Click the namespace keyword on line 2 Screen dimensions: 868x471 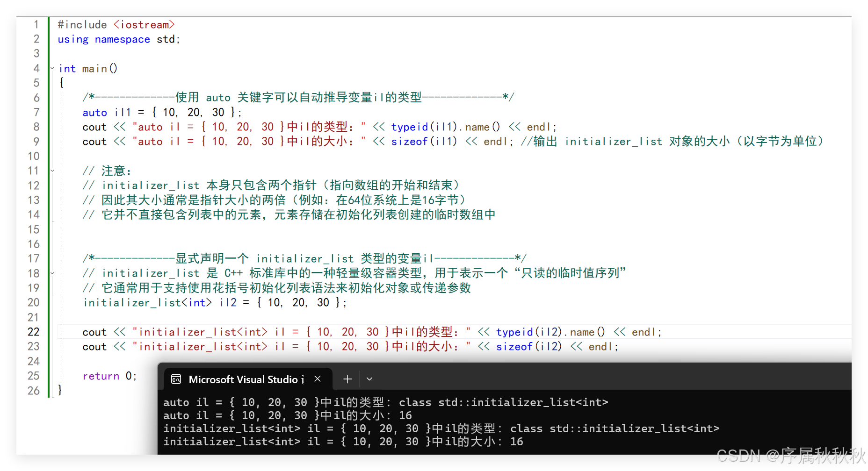tap(122, 40)
